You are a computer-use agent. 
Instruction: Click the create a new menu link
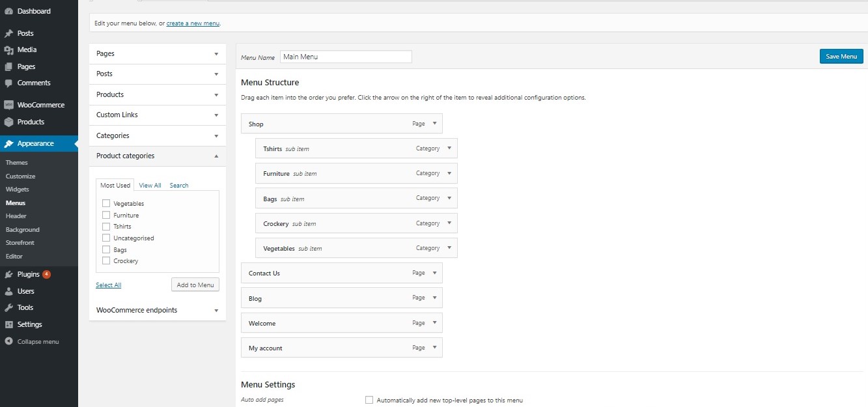(193, 23)
